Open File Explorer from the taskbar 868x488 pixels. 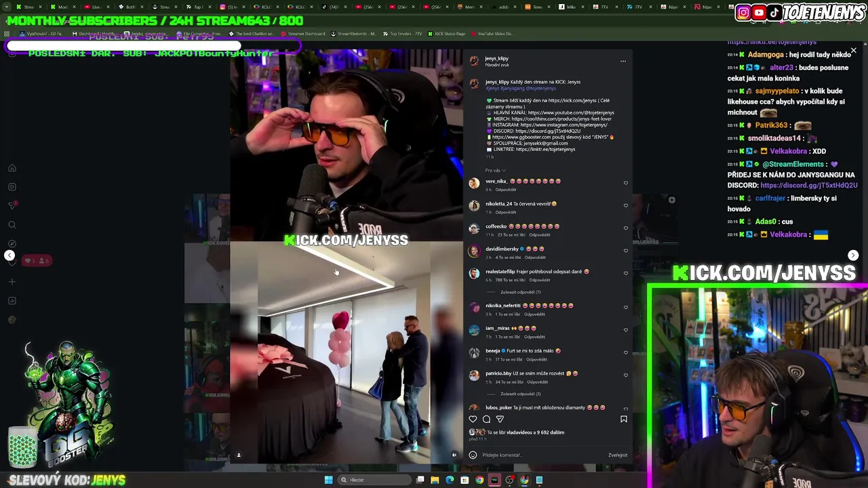click(x=434, y=480)
